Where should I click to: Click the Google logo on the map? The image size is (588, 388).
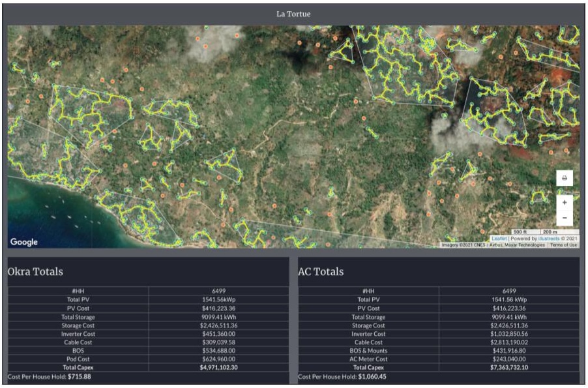pos(24,242)
